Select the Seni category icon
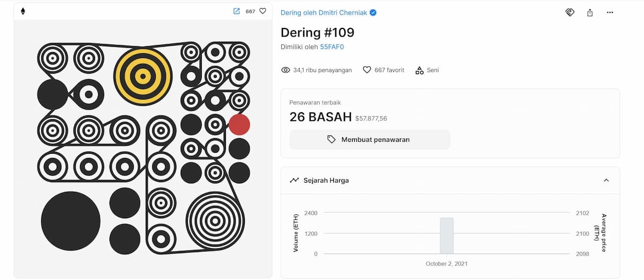 point(420,70)
